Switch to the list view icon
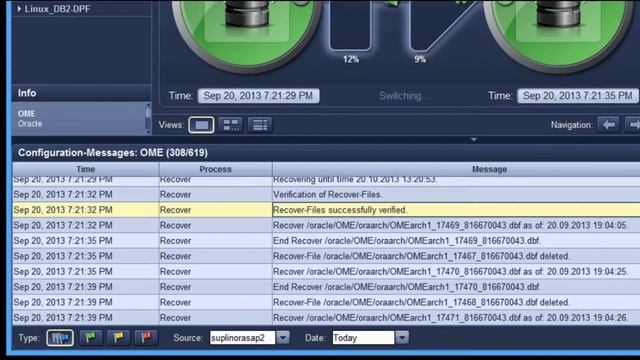 click(260, 125)
